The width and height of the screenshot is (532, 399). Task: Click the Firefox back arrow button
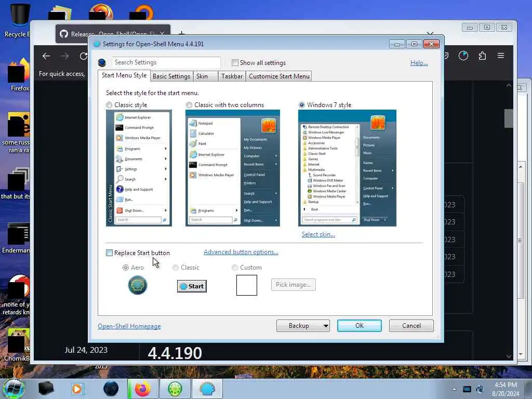point(46,56)
